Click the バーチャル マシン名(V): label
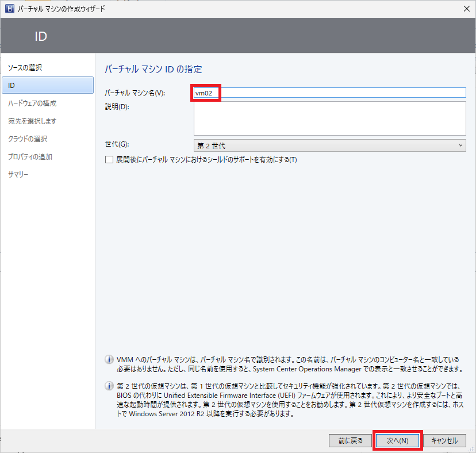This screenshot has width=476, height=453. point(135,93)
